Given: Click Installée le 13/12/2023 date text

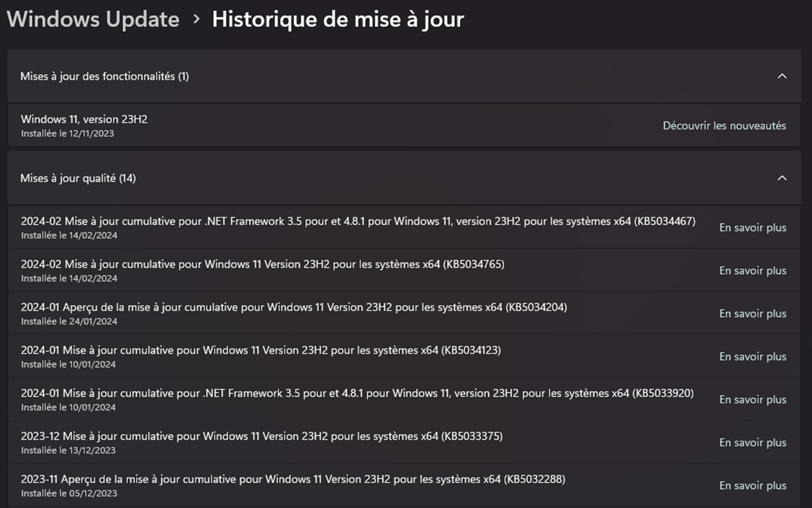Looking at the screenshot, I should pyautogui.click(x=68, y=450).
